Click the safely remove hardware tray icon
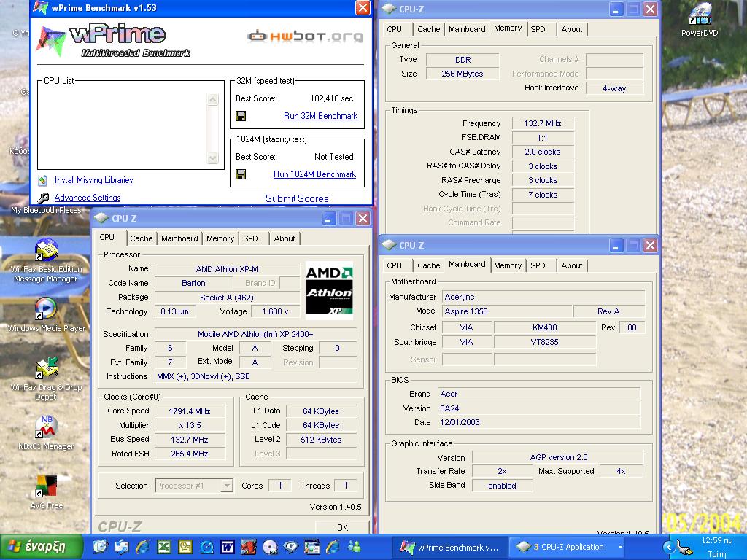Viewport: 747px width, 560px height. [x=684, y=547]
